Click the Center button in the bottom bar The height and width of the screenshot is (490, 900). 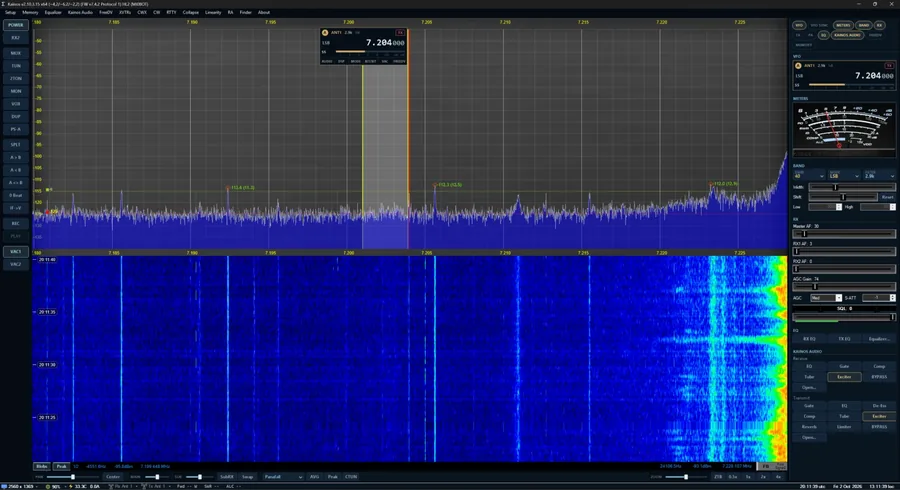coord(113,477)
